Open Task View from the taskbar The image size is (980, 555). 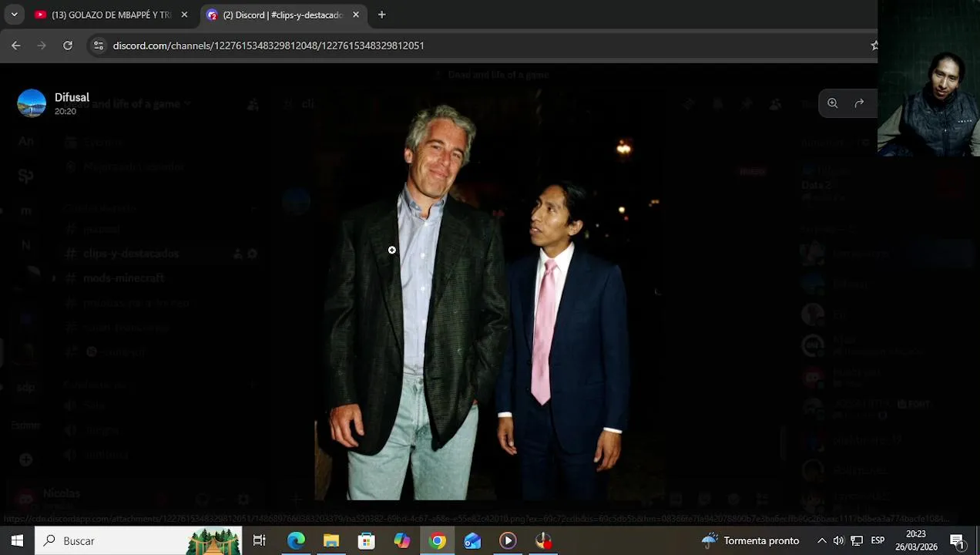[x=260, y=540]
